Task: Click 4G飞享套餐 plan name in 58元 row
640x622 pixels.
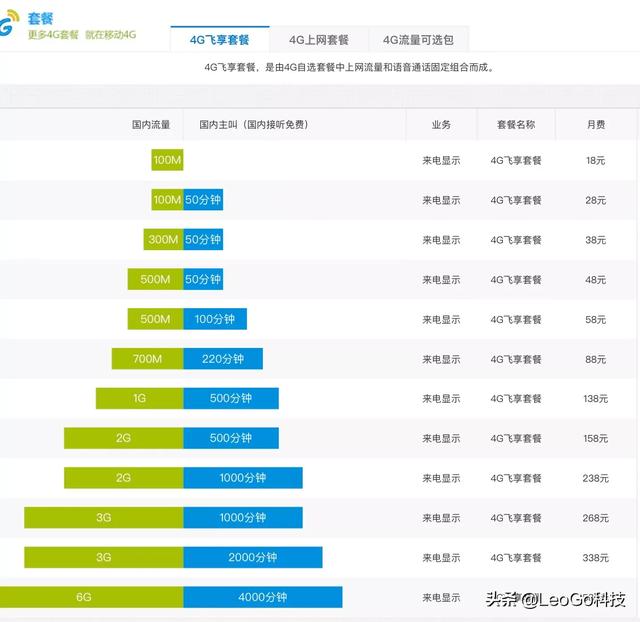Action: click(x=516, y=320)
